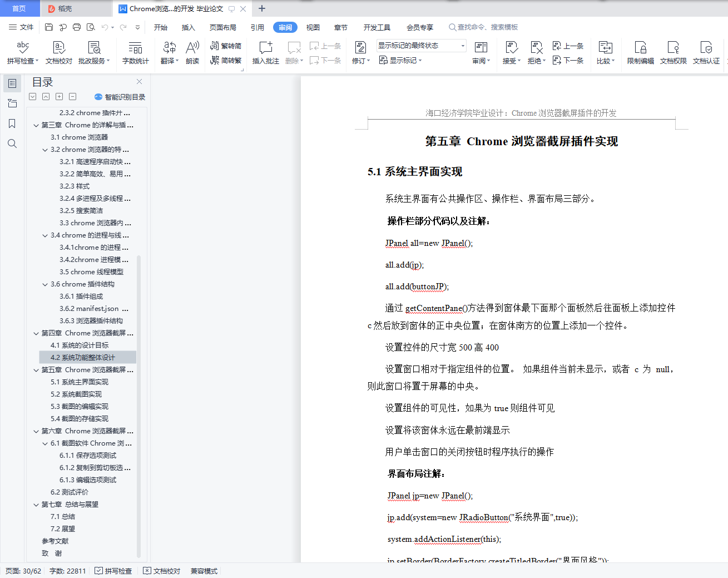The image size is (728, 578).
Task: Open the 审阅 review pane button
Action: [481, 53]
